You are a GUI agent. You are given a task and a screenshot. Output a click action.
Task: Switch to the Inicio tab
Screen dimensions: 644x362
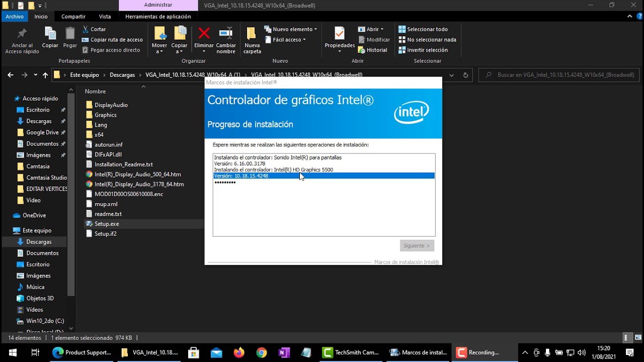41,17
